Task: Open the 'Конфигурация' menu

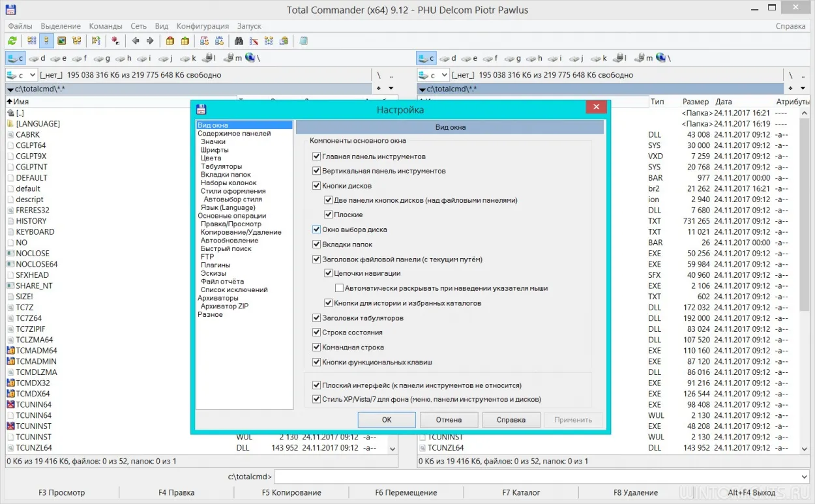Action: (202, 26)
